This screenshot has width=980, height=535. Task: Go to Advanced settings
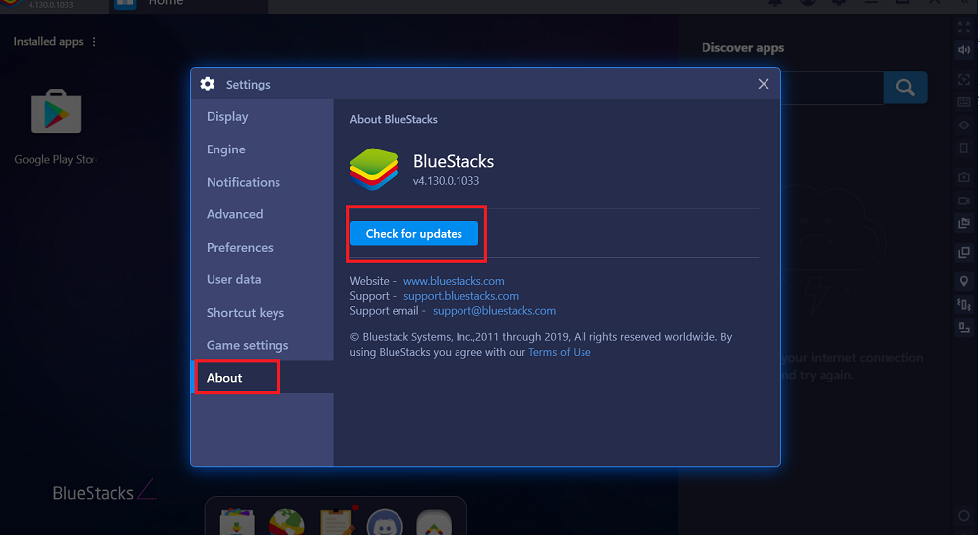pyautogui.click(x=235, y=214)
